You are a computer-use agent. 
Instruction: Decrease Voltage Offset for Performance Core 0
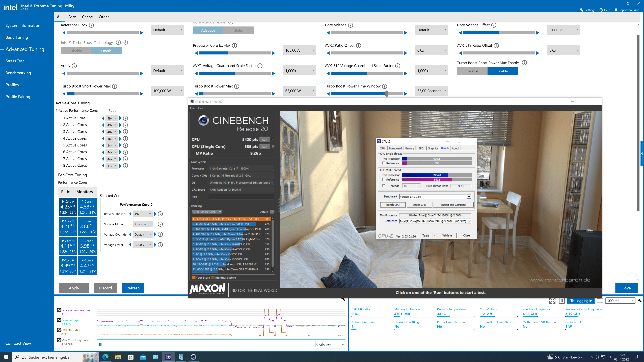[x=130, y=245]
